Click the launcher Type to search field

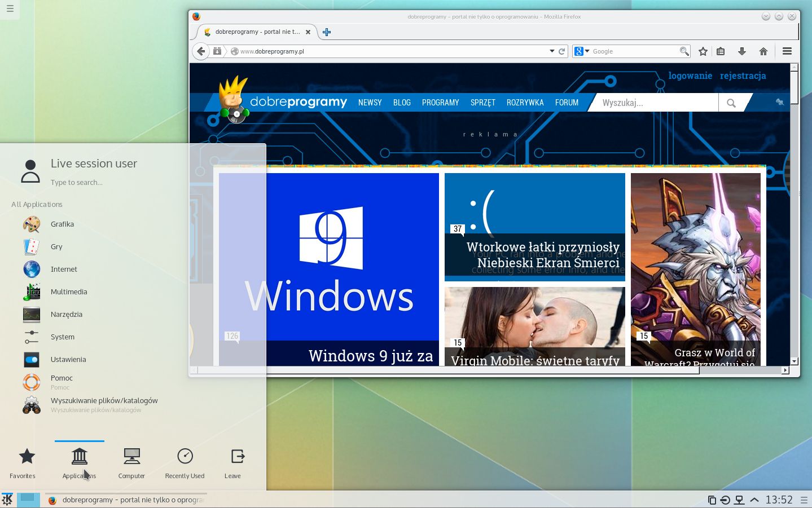tap(77, 182)
